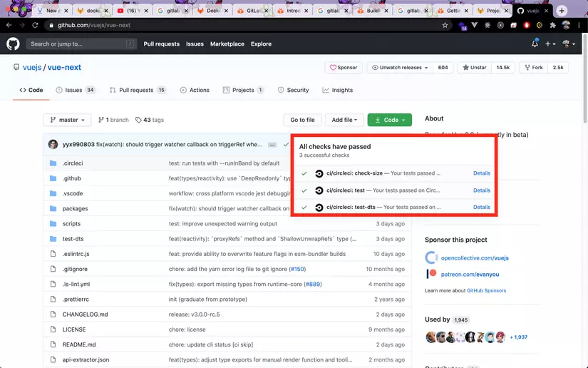
Task: Open the test-dts folder
Action: point(73,239)
